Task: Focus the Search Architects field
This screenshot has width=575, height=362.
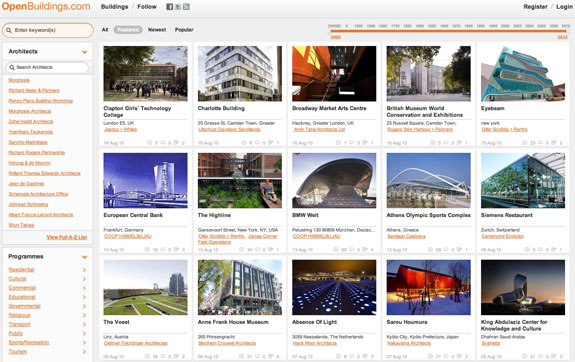Action: 47,67
